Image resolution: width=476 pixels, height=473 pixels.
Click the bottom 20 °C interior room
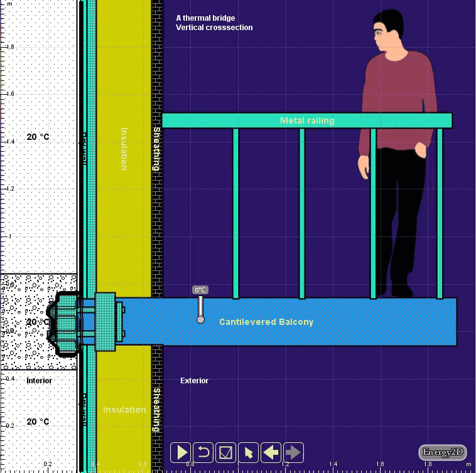[x=38, y=422]
